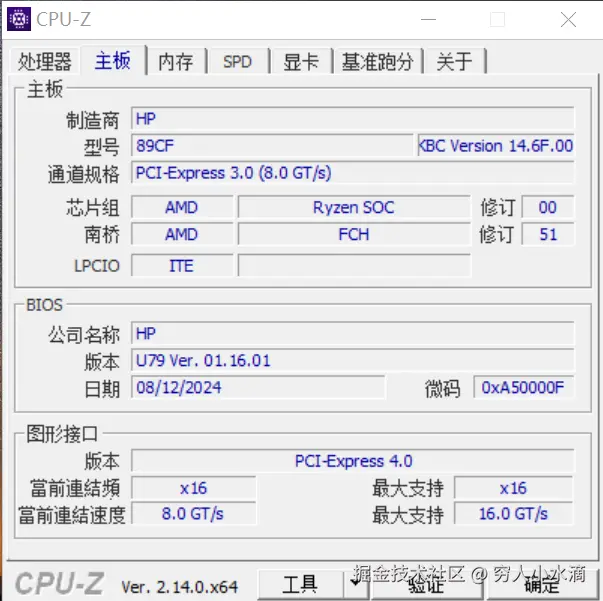Viewport: 603px width, 601px height.
Task: Switch to the 基准跑分 tab
Action: 378,62
